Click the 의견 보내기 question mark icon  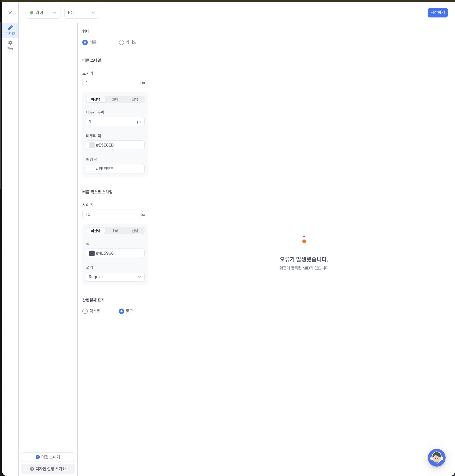tap(38, 457)
